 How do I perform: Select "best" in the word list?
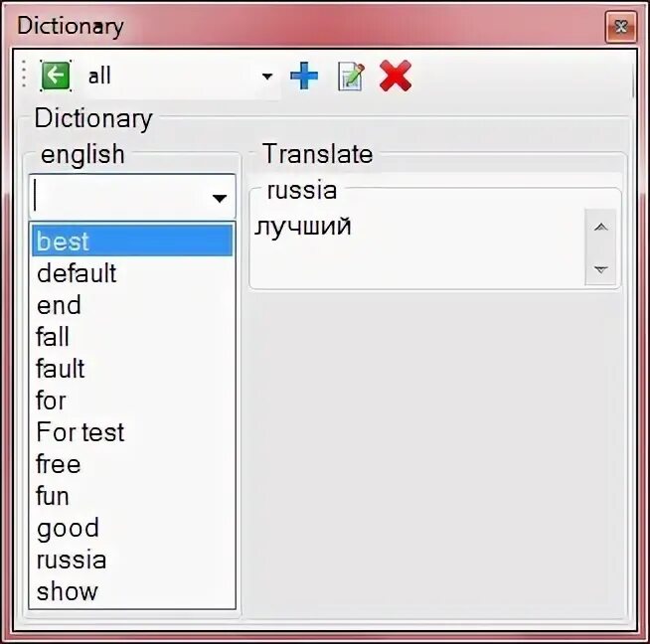tap(132, 241)
